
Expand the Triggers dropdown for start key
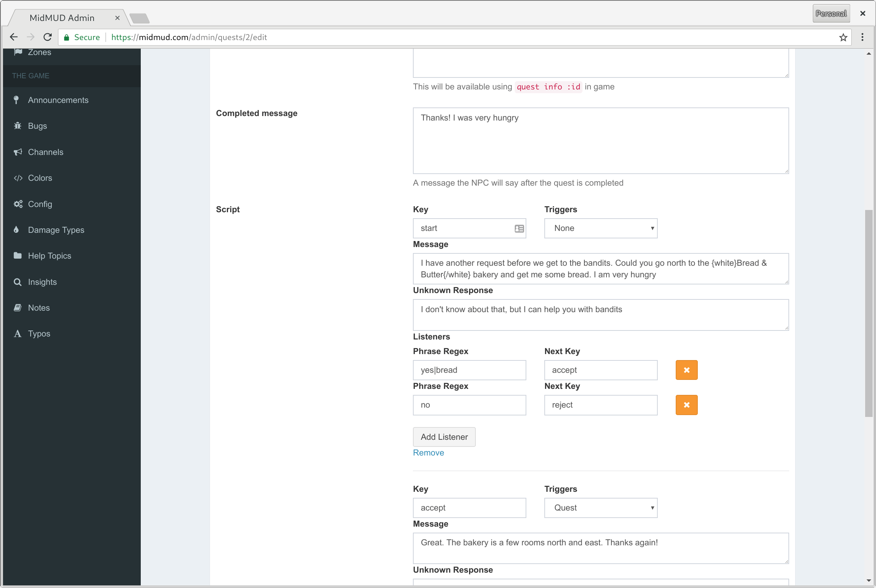click(600, 228)
